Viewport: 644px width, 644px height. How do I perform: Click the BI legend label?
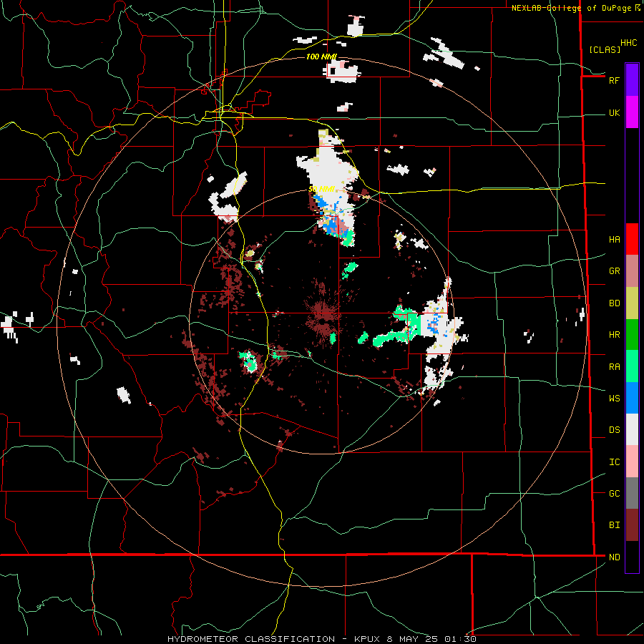pos(614,525)
